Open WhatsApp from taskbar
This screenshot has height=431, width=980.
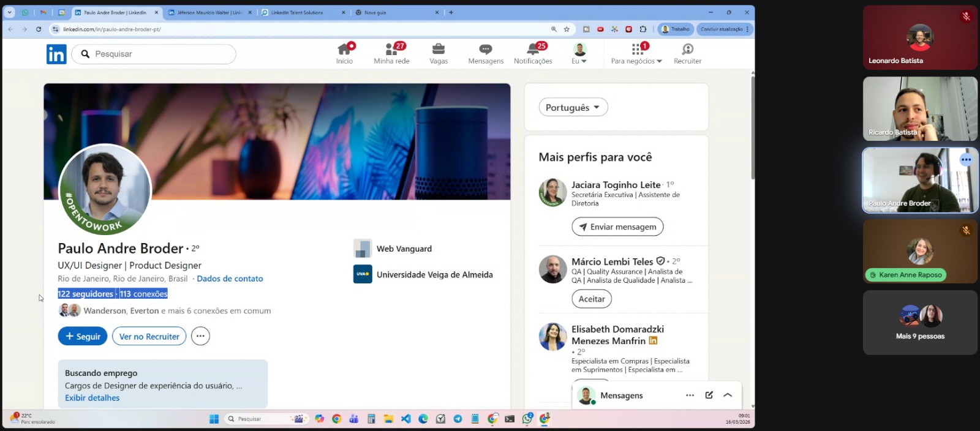click(527, 419)
